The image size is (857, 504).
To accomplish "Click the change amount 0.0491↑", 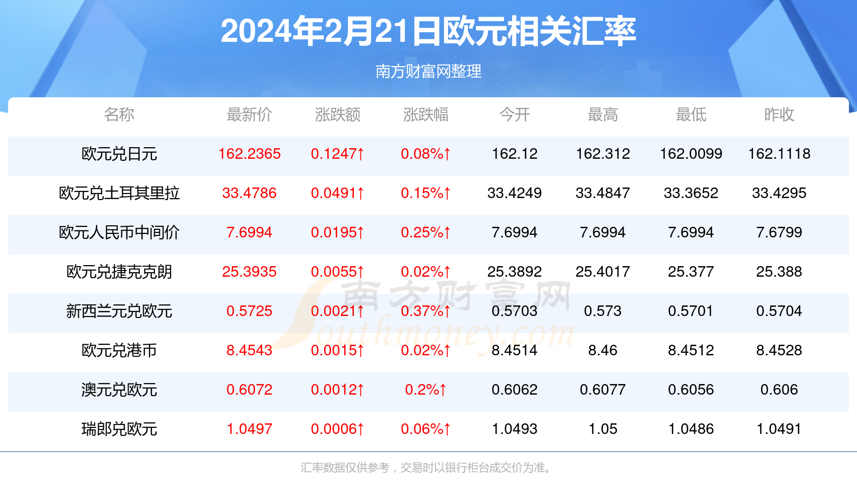I will click(x=338, y=193).
